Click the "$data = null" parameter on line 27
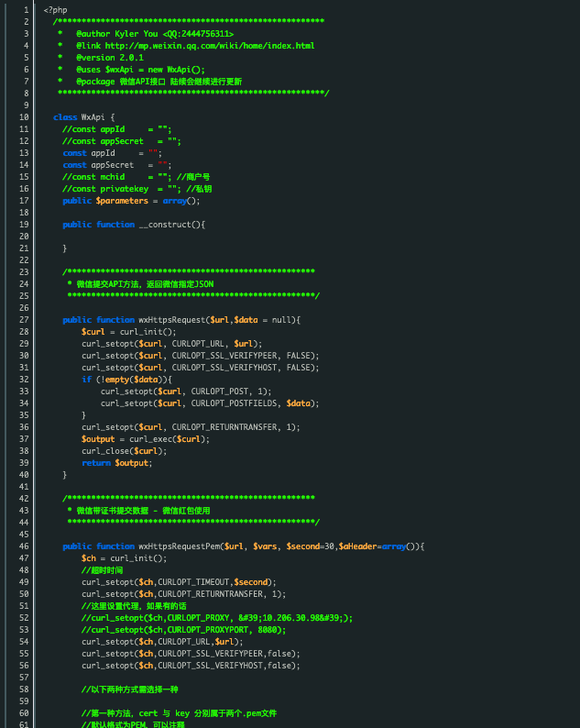 click(263, 320)
